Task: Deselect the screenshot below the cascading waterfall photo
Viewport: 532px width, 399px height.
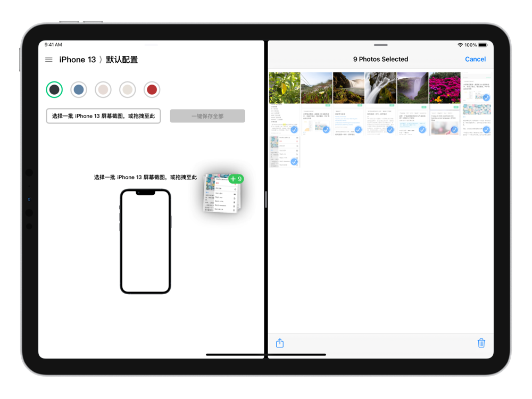Action: [x=381, y=120]
